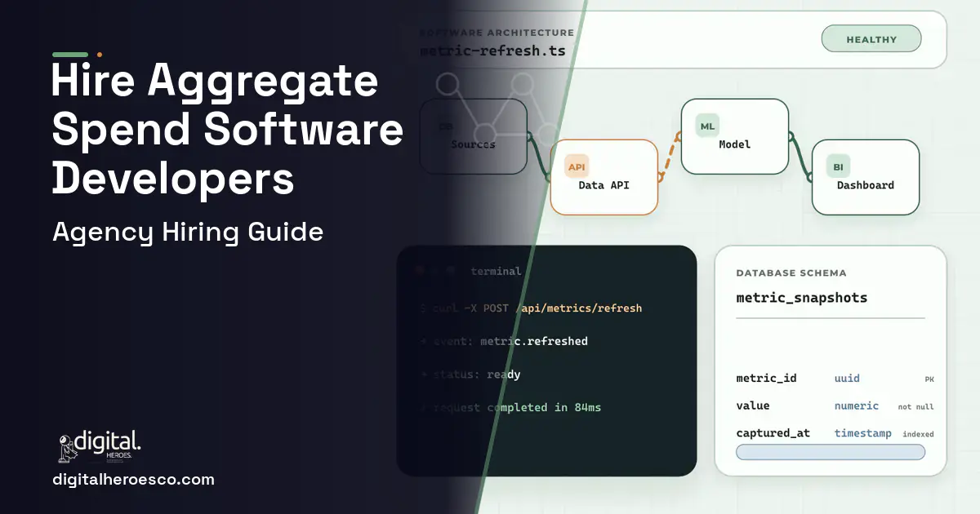Click the DATABASE SCHEMA label

tap(791, 273)
